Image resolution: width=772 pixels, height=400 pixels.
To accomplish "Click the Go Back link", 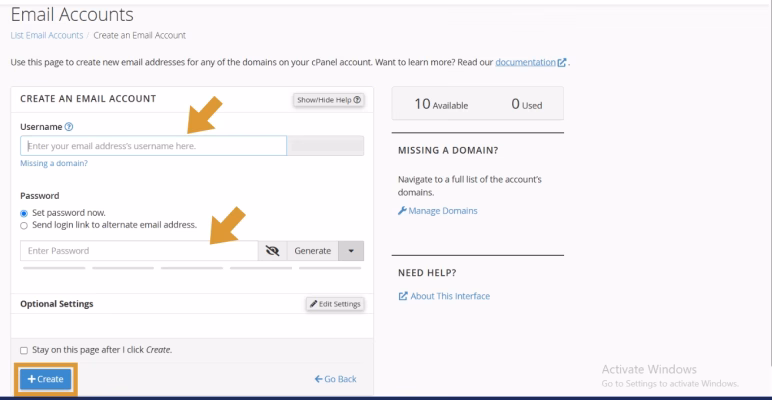I will coord(335,380).
